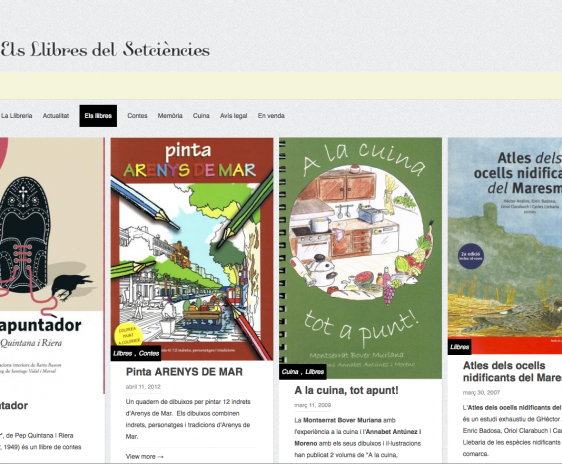Open the La Llibreria menu item
562x464 pixels.
17,116
